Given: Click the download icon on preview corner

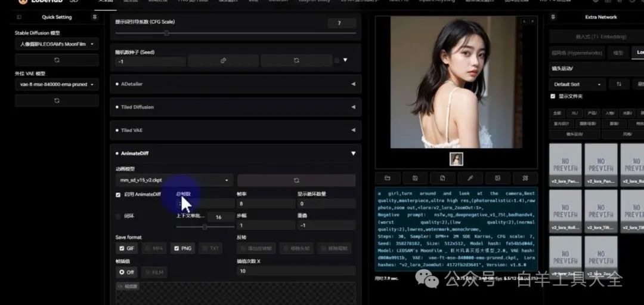Looking at the screenshot, I should click(524, 21).
